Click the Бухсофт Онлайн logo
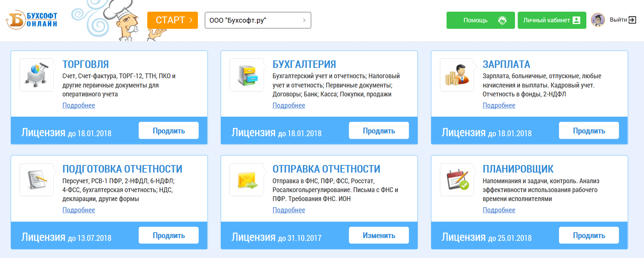 pyautogui.click(x=32, y=20)
